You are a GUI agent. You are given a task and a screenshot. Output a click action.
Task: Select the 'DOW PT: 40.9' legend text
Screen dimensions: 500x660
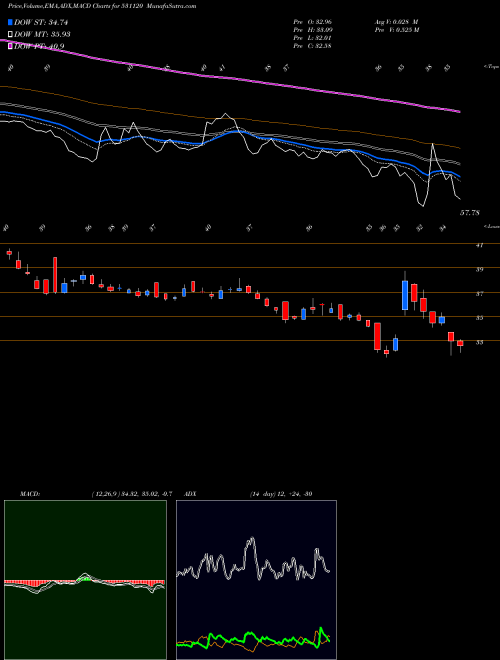point(39,46)
